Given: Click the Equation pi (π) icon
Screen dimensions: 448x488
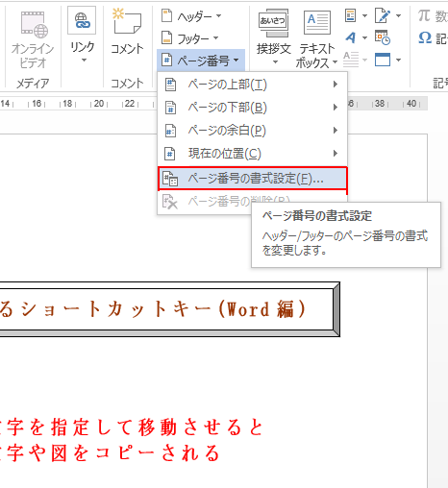Looking at the screenshot, I should tap(424, 15).
